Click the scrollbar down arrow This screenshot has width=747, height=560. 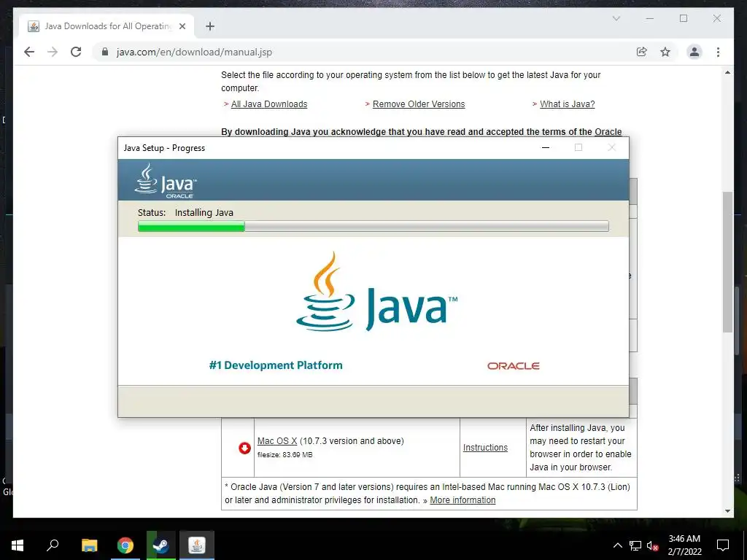pyautogui.click(x=727, y=511)
